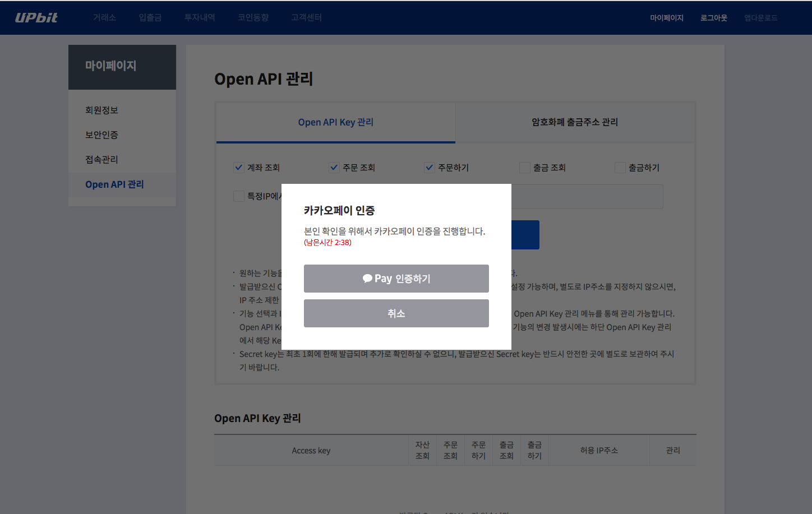Check the 특정IP checkbox
The width and height of the screenshot is (812, 514).
(239, 196)
